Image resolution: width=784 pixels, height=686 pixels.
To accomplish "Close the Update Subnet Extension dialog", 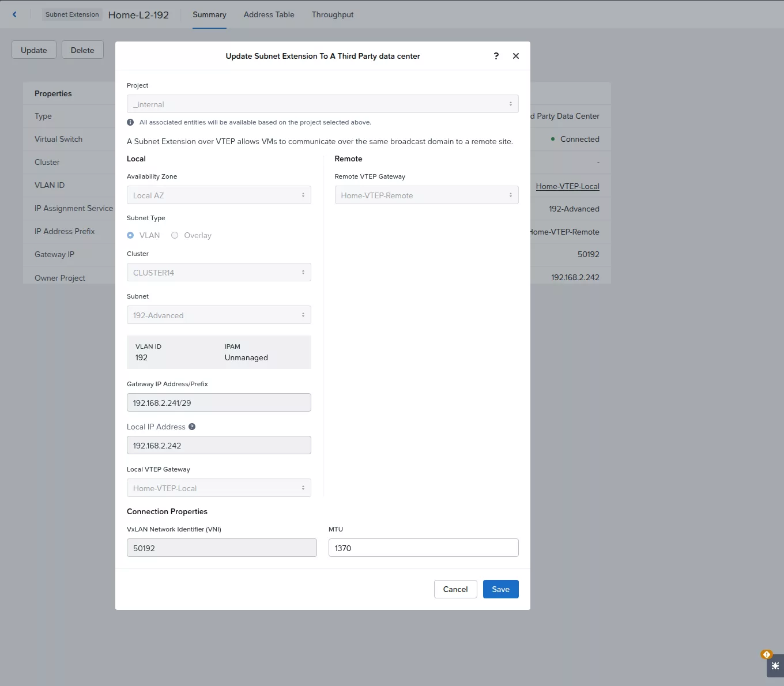I will [x=516, y=56].
